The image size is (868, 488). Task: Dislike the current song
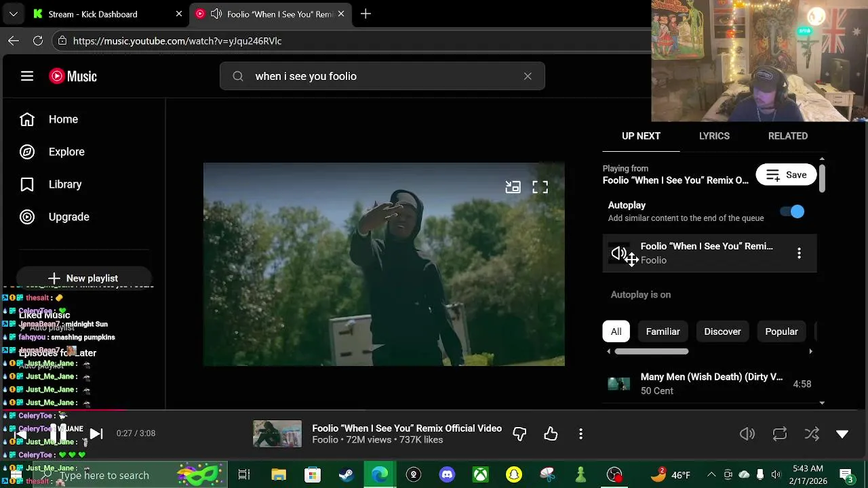click(519, 434)
